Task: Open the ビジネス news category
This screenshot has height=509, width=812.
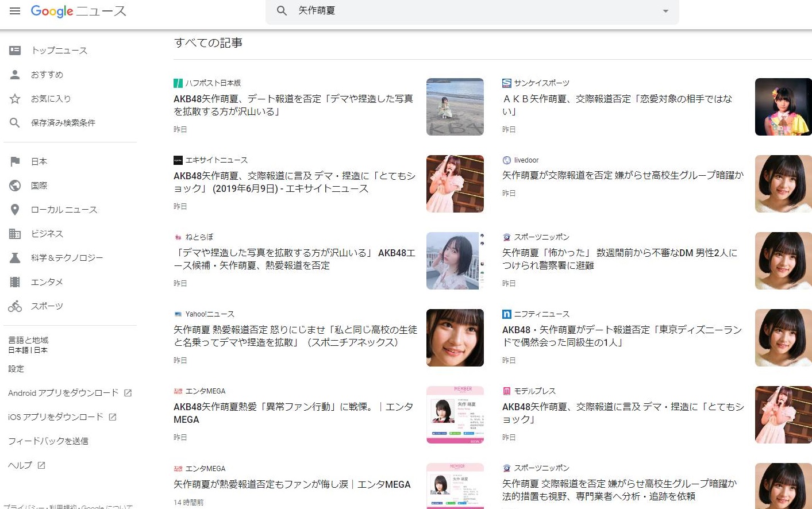Action: coord(47,234)
